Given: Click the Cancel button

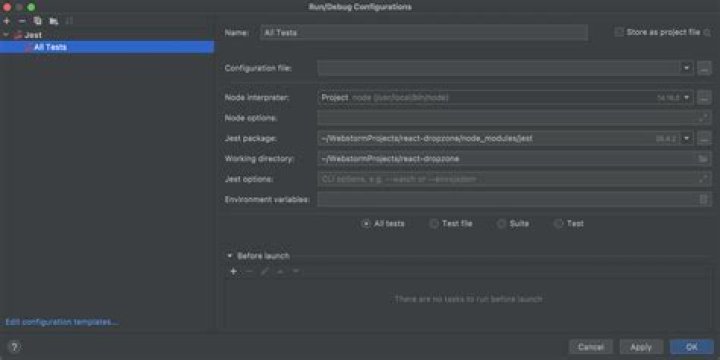Looking at the screenshot, I should pyautogui.click(x=591, y=347).
